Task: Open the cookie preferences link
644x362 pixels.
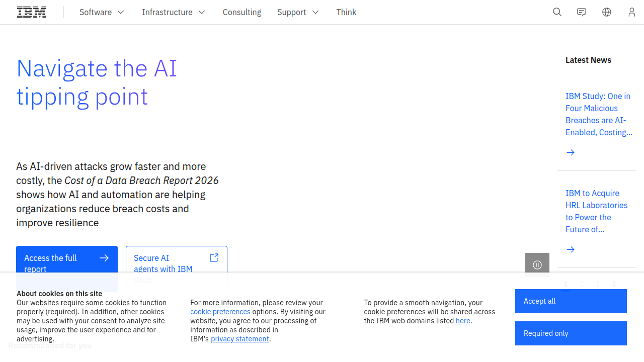Action: pos(220,312)
